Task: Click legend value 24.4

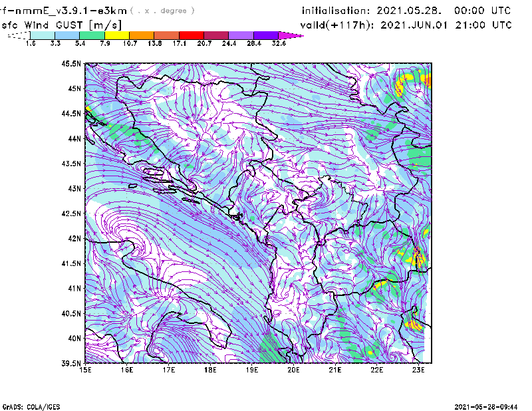Action: (x=229, y=43)
